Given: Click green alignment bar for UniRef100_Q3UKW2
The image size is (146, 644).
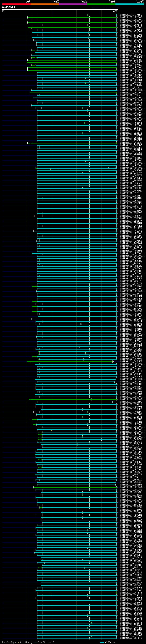Looking at the screenshot, I should [72, 60].
